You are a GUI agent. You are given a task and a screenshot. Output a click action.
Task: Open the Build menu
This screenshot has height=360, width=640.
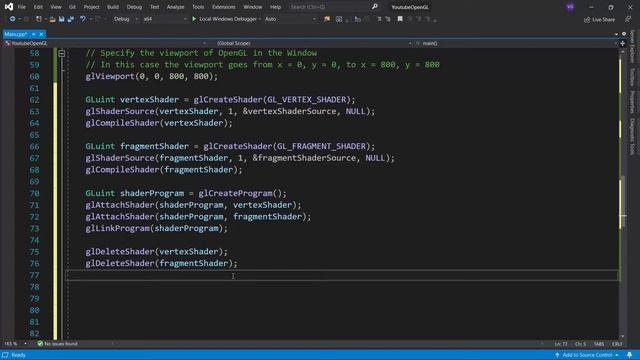(x=113, y=7)
